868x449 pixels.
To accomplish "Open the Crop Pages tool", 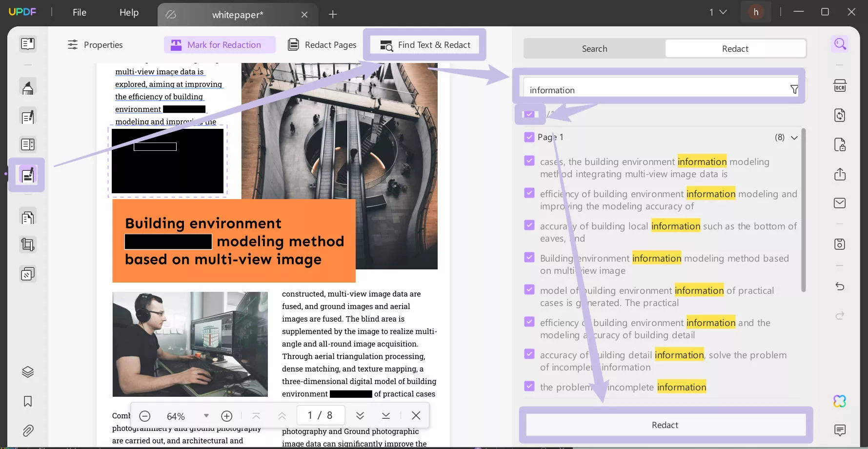I will 28,245.
